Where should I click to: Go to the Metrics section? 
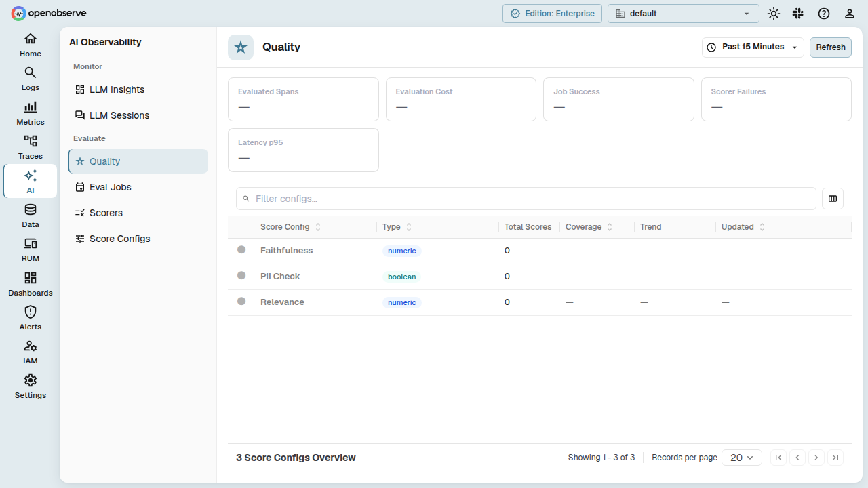31,113
